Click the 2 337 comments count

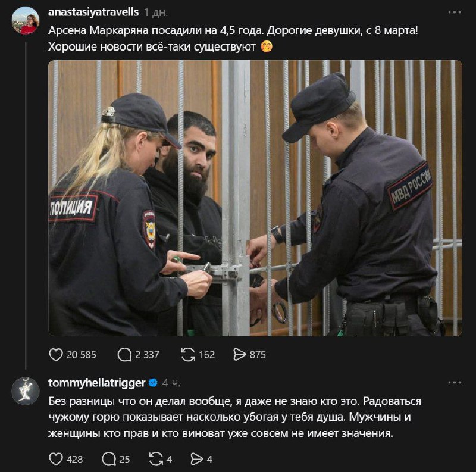[x=147, y=355]
